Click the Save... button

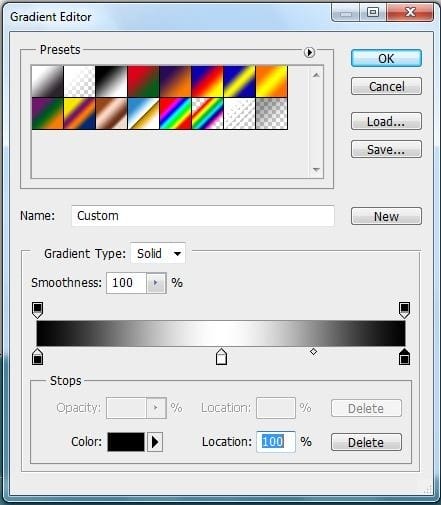pos(386,149)
